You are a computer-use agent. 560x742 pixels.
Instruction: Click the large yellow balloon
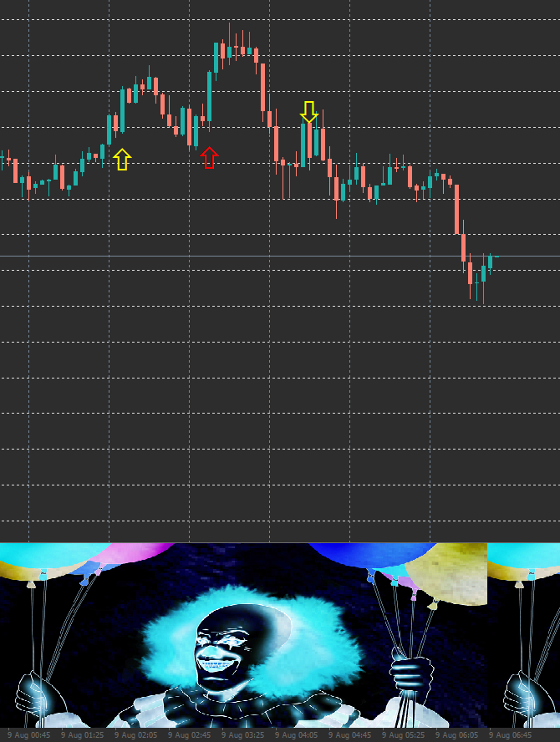pos(447,573)
